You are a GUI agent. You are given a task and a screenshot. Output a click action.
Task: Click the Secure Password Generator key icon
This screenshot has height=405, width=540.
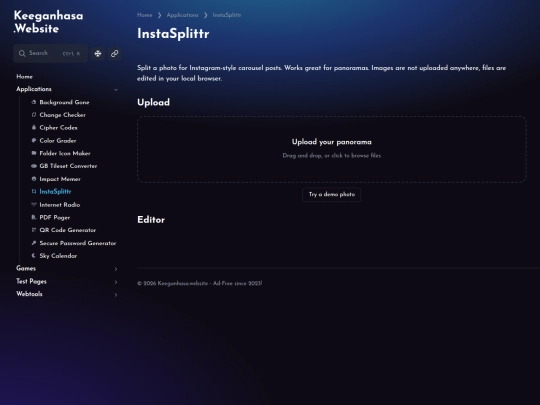pos(34,243)
